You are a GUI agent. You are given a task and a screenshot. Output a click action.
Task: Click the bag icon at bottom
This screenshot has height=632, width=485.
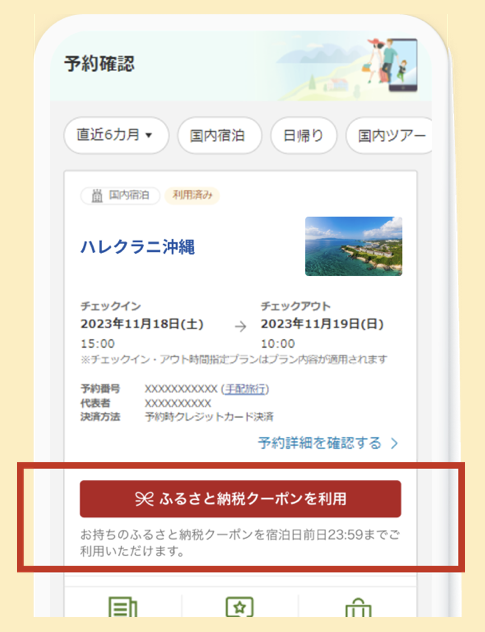(358, 609)
